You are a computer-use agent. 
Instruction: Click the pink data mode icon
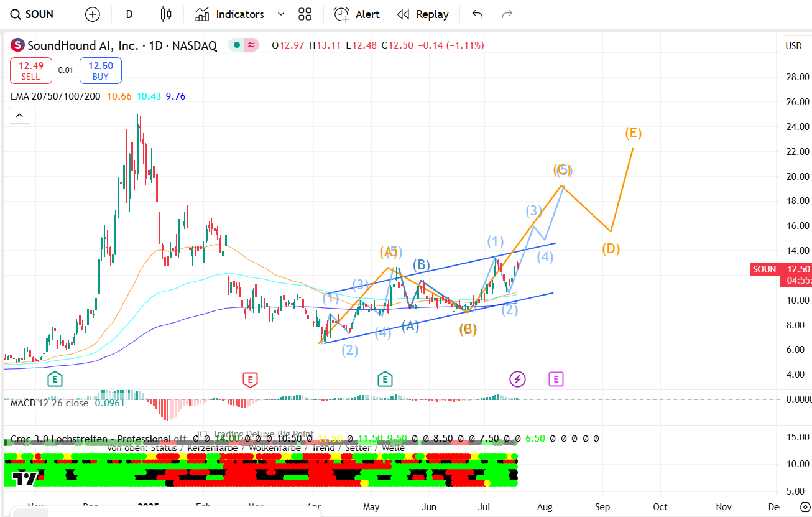251,45
